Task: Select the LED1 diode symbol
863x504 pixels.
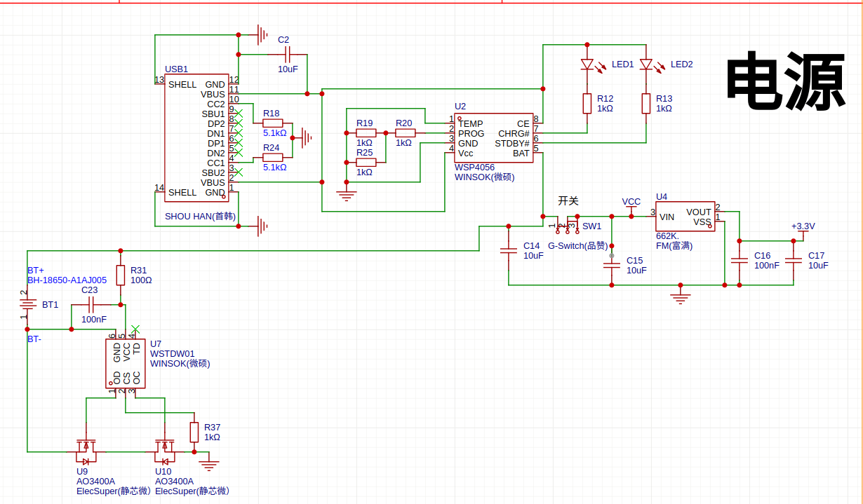Action: (x=587, y=64)
